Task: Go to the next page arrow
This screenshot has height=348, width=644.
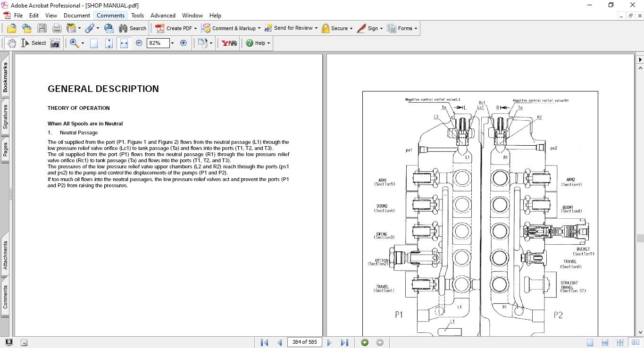Action: click(x=329, y=342)
